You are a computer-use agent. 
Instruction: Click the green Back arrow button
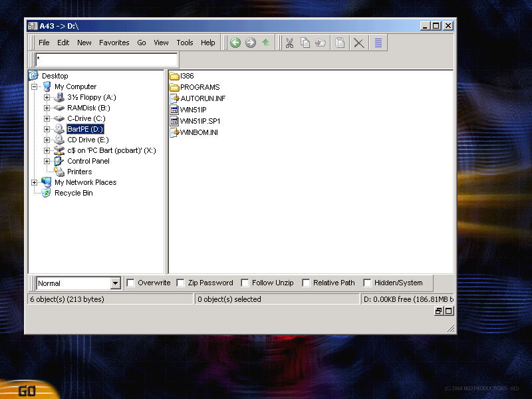click(x=235, y=43)
